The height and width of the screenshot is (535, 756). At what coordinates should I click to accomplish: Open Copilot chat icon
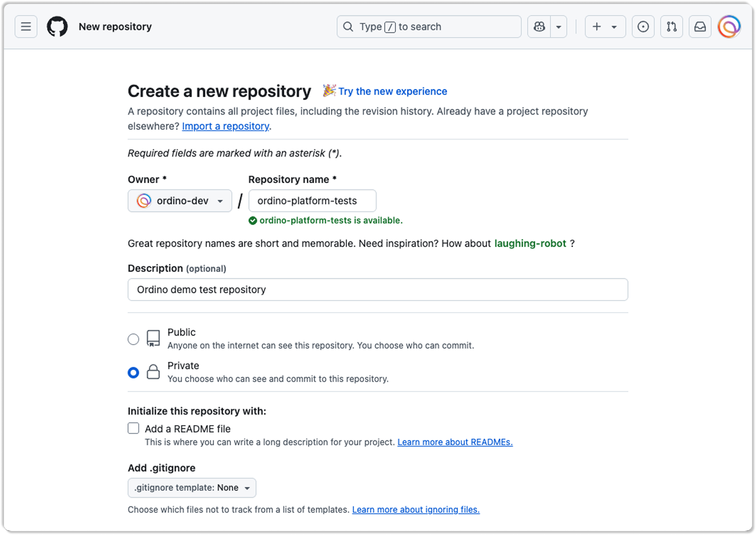(x=539, y=27)
